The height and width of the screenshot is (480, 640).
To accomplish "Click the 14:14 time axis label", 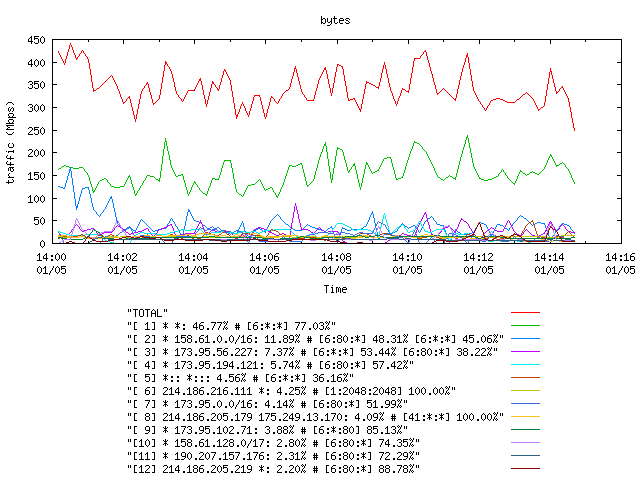I will pos(549,257).
